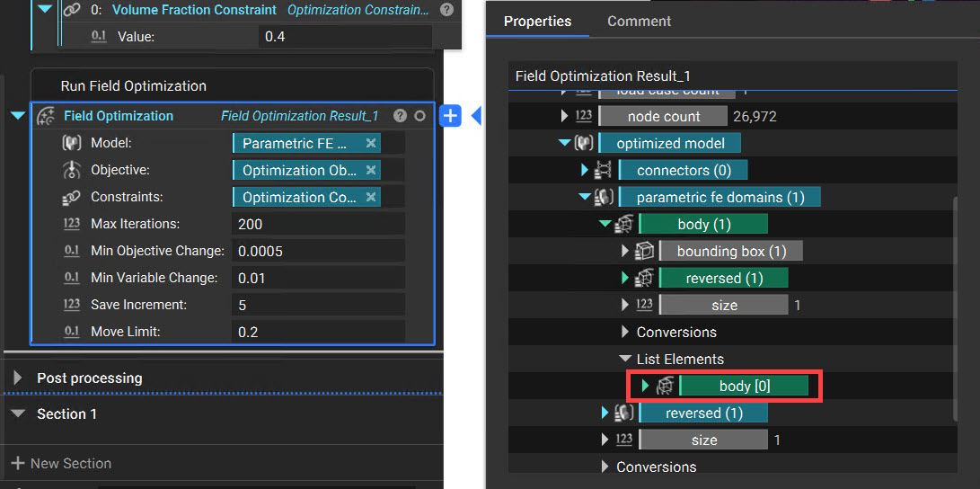This screenshot has width=980, height=489.
Task: Expand the connectors (0) property
Action: (x=585, y=170)
